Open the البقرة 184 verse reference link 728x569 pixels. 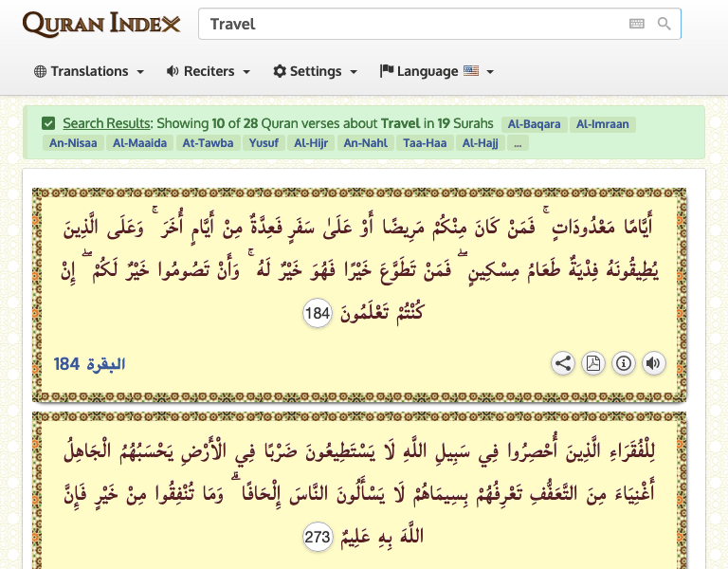pos(90,364)
